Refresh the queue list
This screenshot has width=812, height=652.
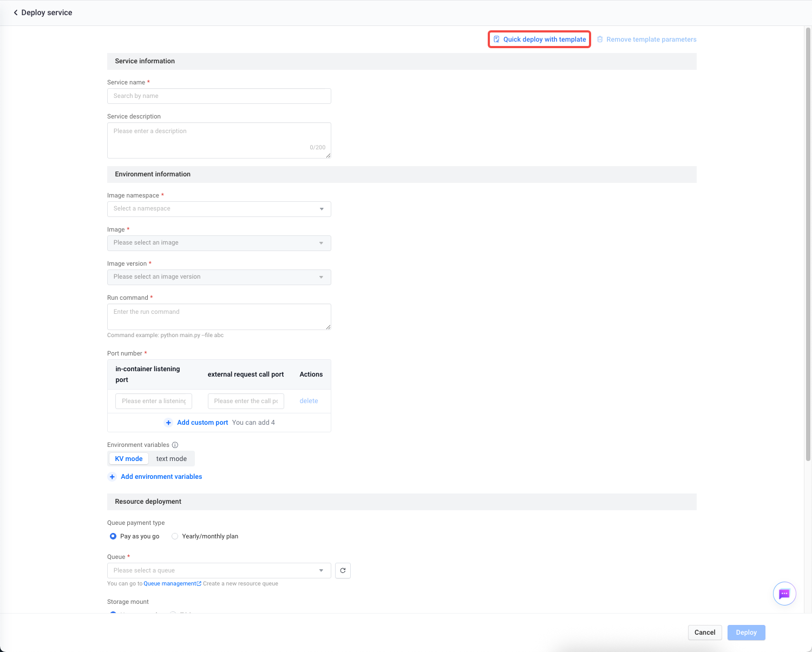tap(343, 570)
